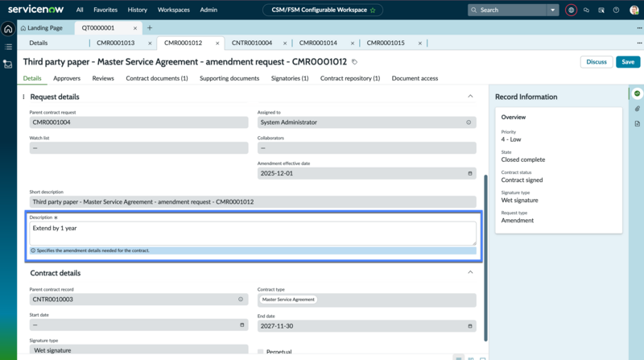Image resolution: width=644 pixels, height=360 pixels.
Task: Switch to the Details sub-tab
Action: pos(38,43)
